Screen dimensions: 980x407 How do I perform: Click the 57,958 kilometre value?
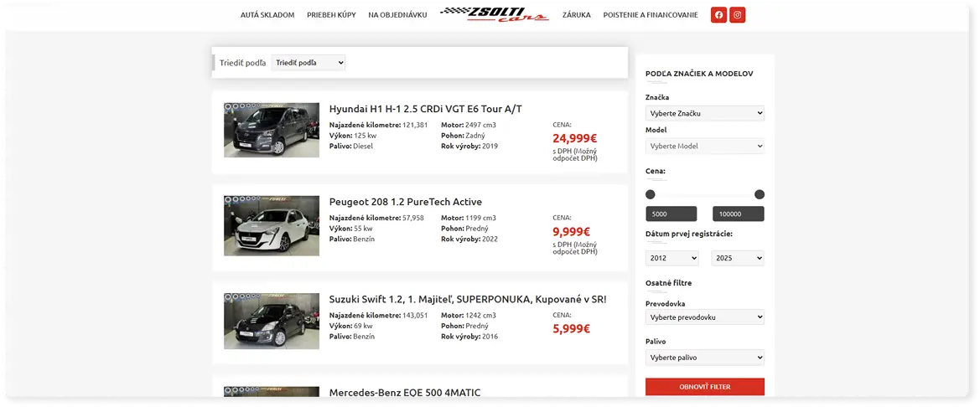click(x=413, y=218)
